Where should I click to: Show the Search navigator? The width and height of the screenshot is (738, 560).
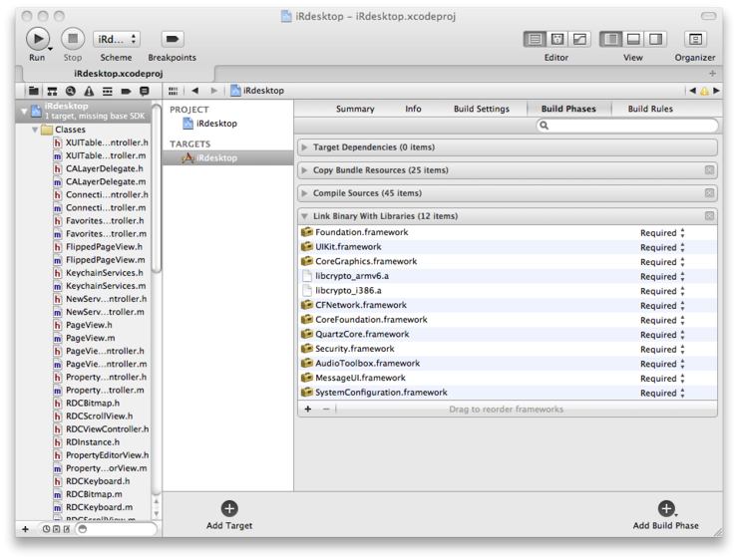[x=71, y=91]
